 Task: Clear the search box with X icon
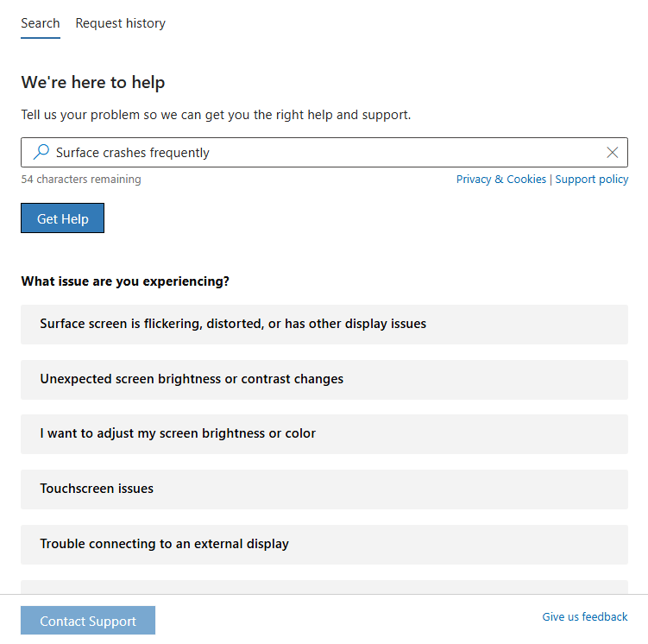point(613,153)
